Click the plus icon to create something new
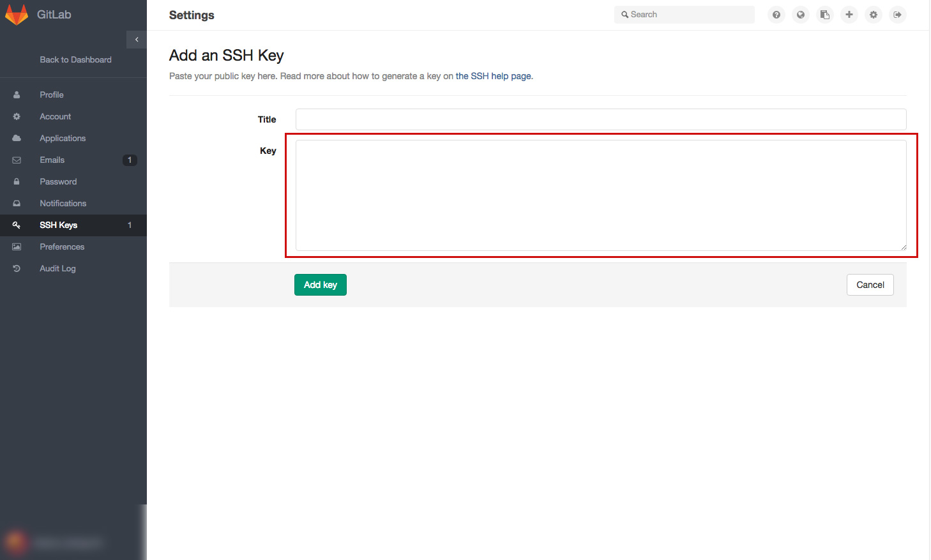Image resolution: width=931 pixels, height=560 pixels. click(849, 14)
